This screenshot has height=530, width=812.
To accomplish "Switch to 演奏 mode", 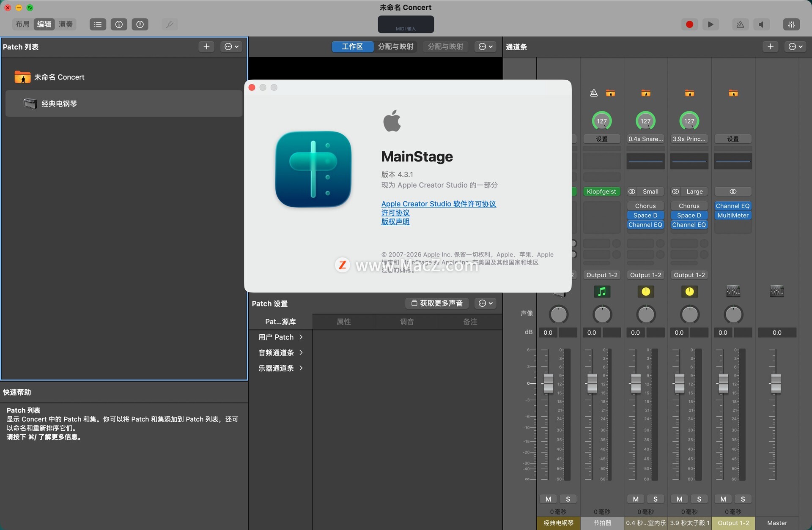I will (66, 24).
